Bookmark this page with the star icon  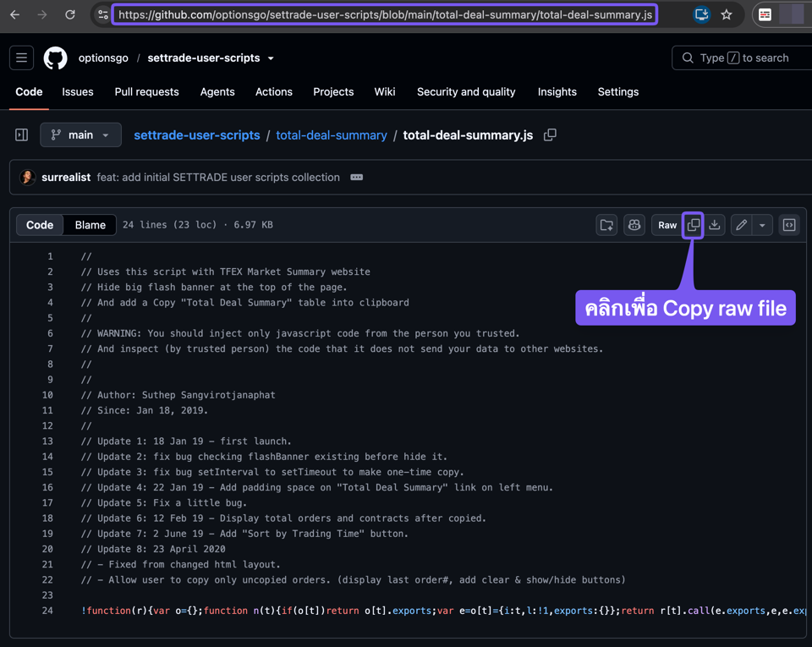pos(727,14)
